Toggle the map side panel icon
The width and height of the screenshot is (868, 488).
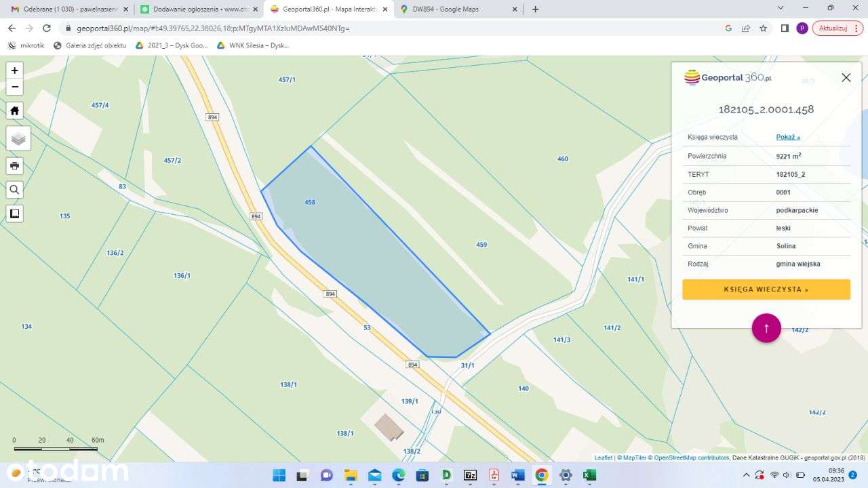coord(15,213)
